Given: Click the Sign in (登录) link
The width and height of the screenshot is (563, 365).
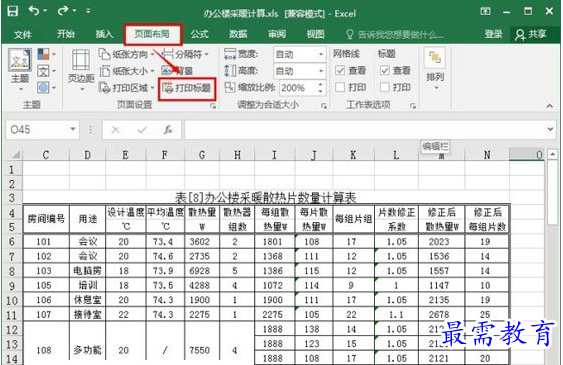Looking at the screenshot, I should coord(493,34).
